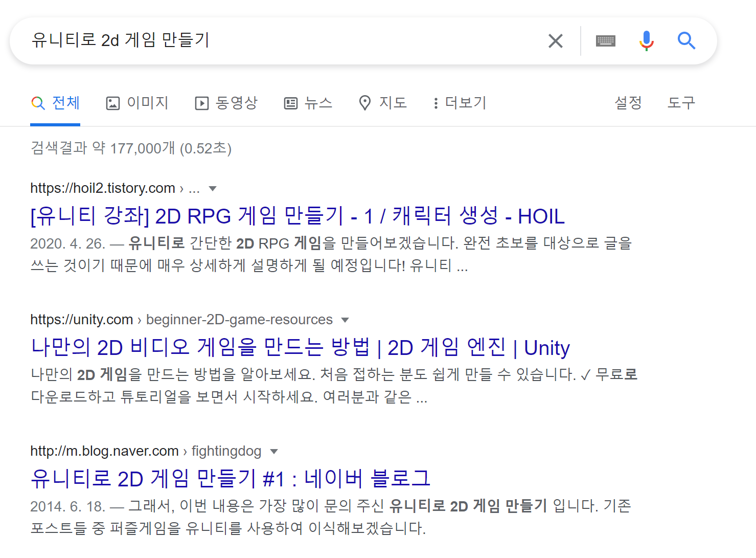Click the http://m.blog.naver.com fightingdog URL
Viewport: 756px width, 558px height.
146,451
